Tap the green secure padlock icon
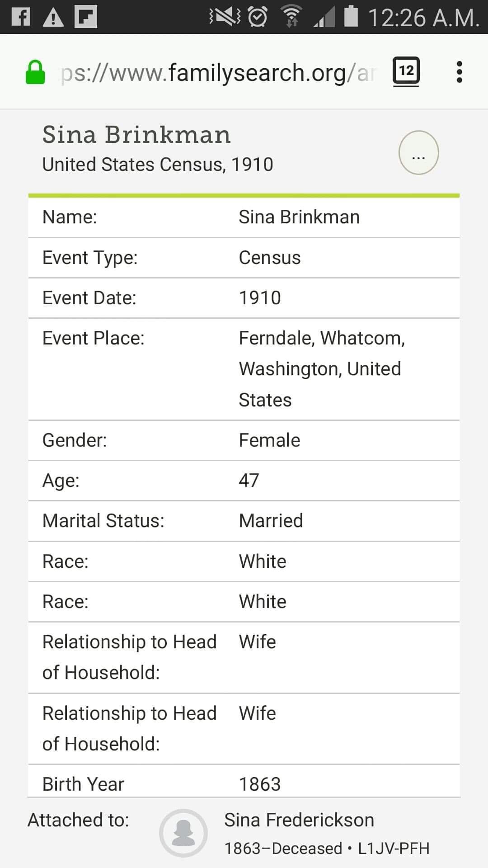Image resolution: width=488 pixels, height=868 pixels. [35, 73]
